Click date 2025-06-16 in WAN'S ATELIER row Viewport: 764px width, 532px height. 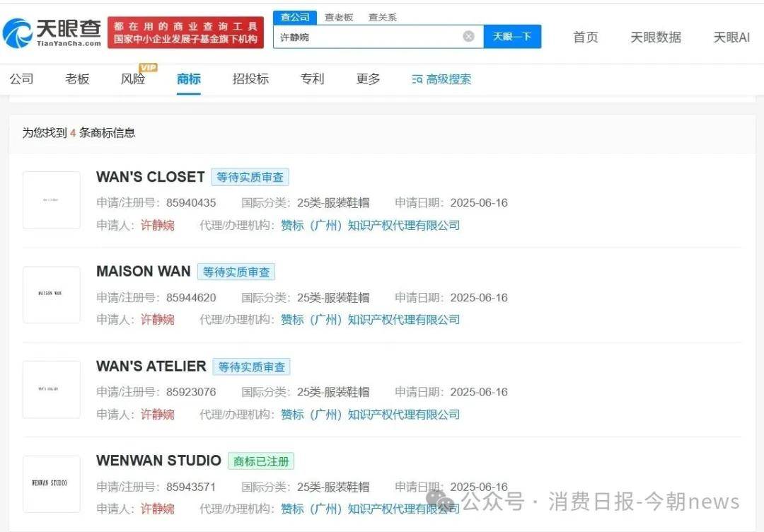point(479,392)
